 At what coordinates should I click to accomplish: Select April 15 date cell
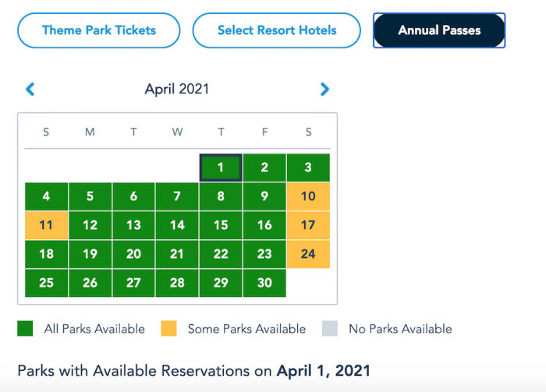(x=221, y=225)
